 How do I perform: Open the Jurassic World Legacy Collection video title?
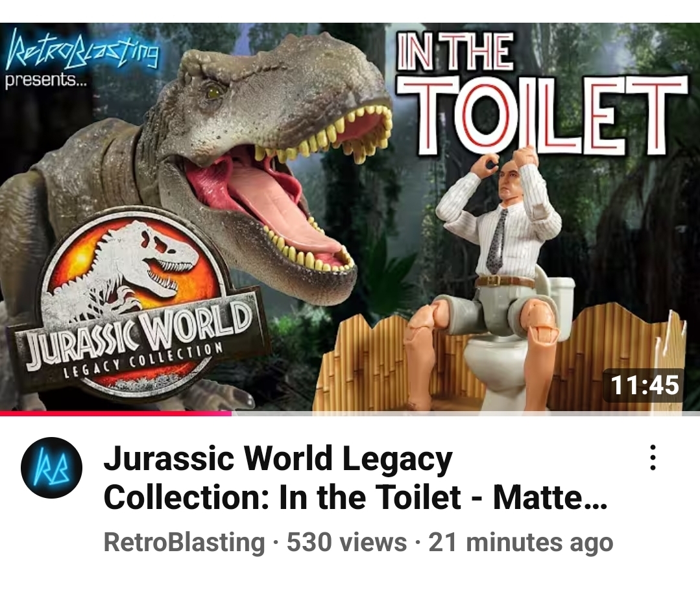coord(355,478)
